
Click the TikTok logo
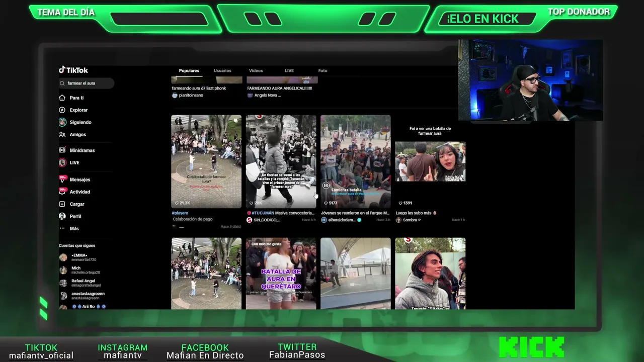[x=73, y=70]
